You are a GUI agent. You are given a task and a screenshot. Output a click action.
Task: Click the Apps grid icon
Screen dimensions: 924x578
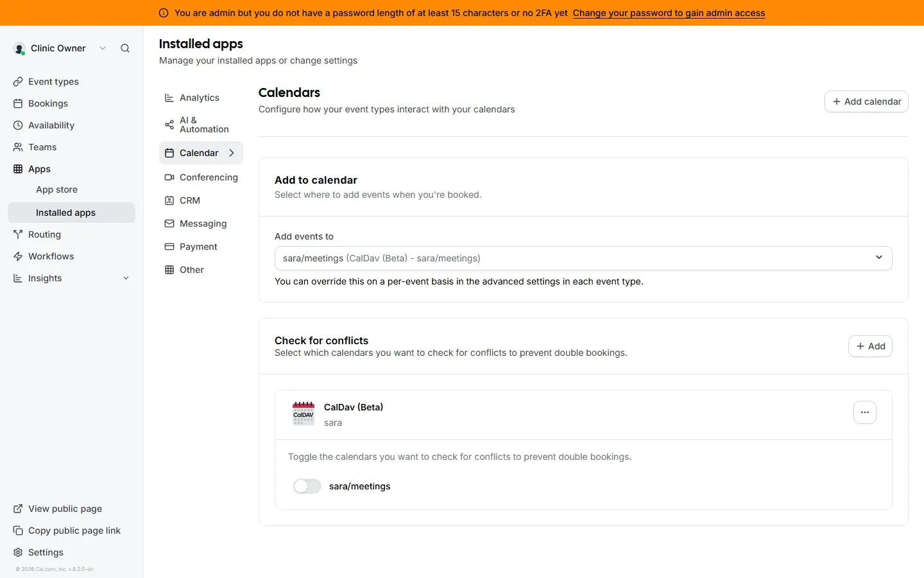pos(18,169)
